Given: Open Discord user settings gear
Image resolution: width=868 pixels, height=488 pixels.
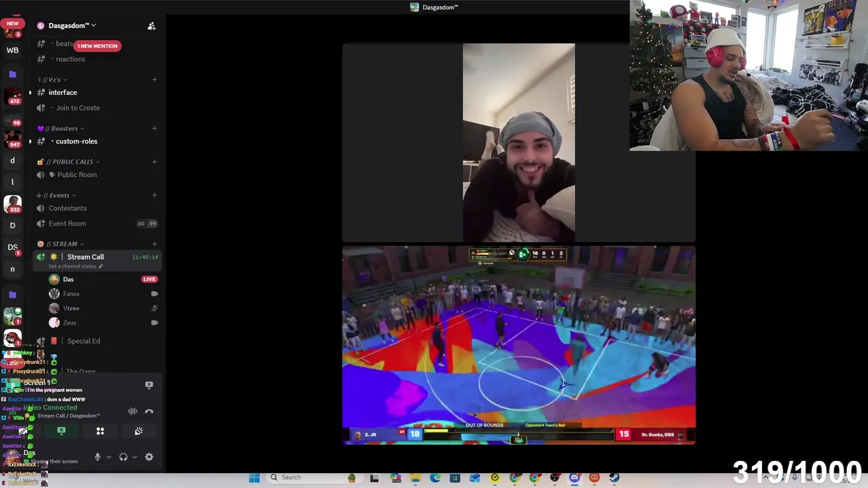Looking at the screenshot, I should pyautogui.click(x=149, y=457).
